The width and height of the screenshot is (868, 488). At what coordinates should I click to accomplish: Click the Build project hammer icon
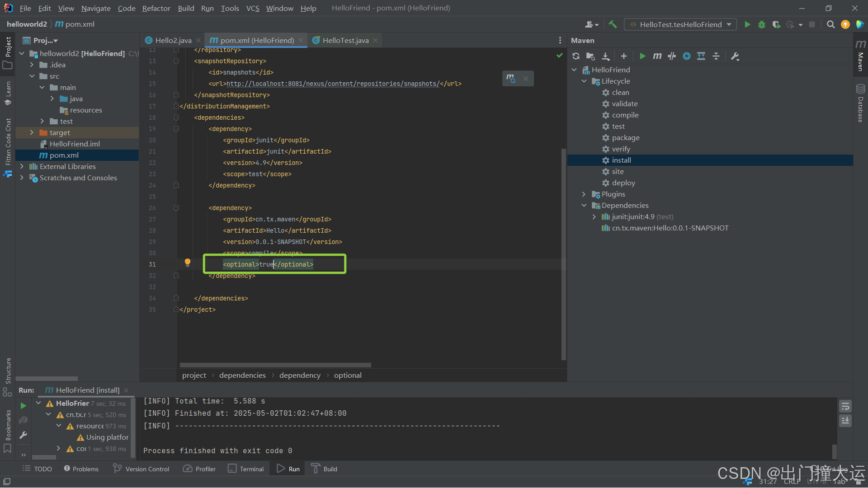[x=613, y=24]
